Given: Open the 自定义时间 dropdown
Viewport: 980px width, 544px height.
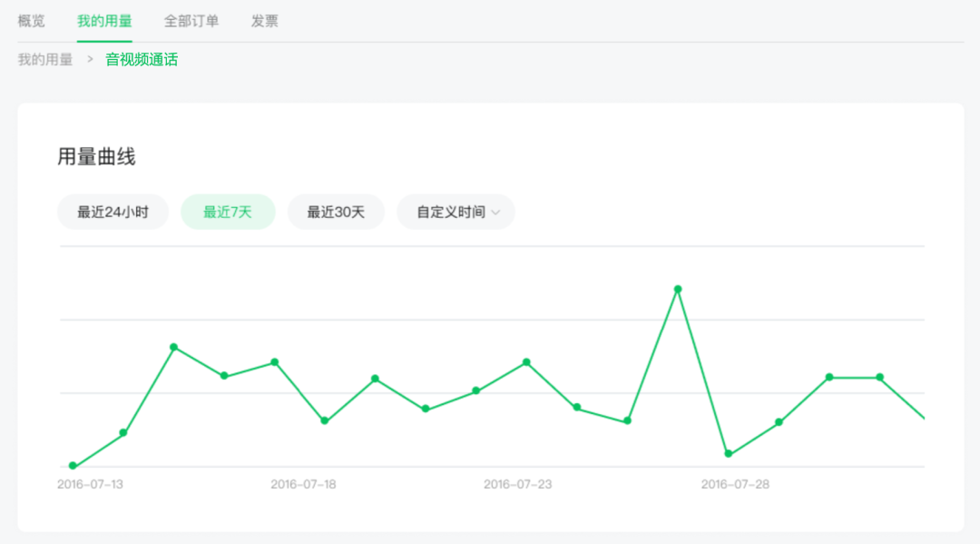Looking at the screenshot, I should (455, 212).
